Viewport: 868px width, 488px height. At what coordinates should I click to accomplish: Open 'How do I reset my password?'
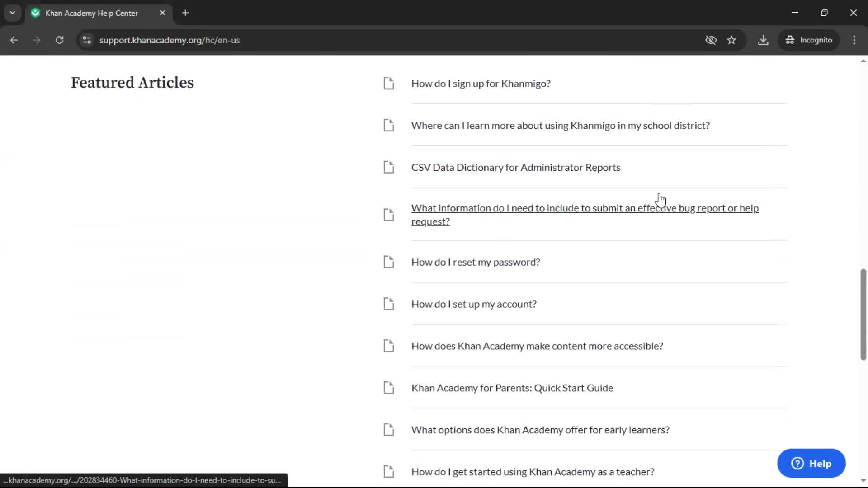click(x=476, y=262)
